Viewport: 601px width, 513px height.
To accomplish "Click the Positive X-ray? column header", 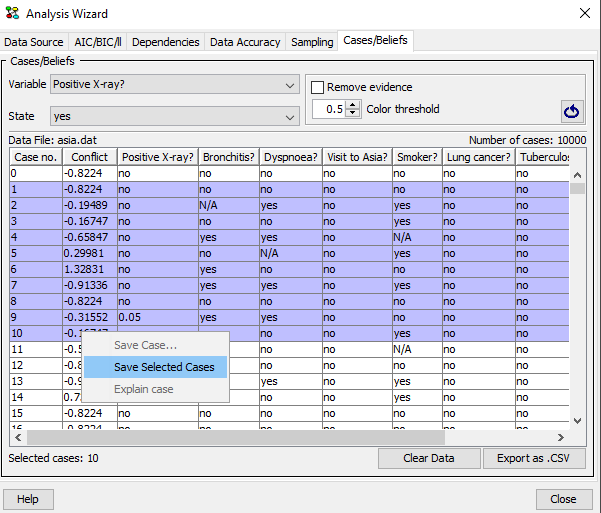I will tap(158, 157).
